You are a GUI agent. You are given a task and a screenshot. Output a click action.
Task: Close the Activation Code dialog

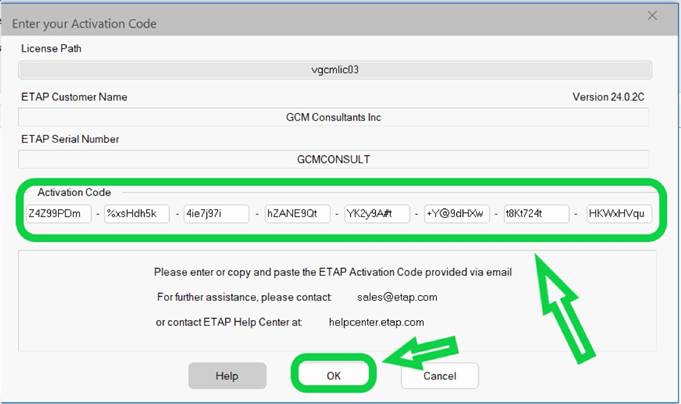coord(652,16)
